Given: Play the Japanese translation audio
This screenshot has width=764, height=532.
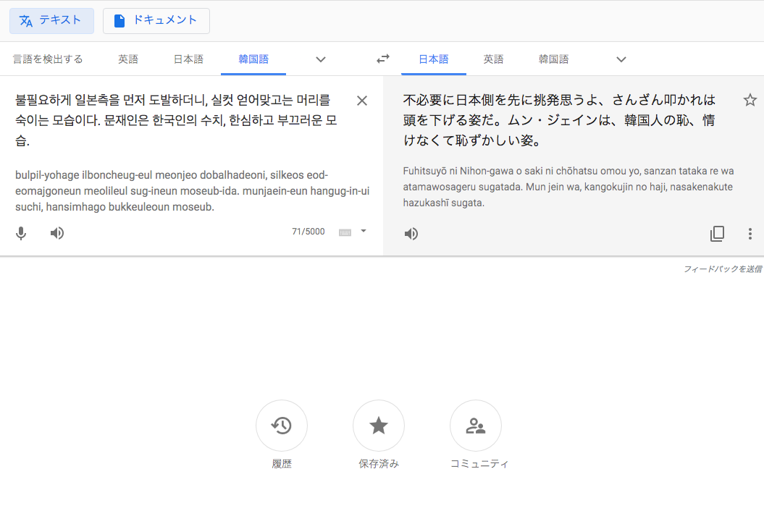Looking at the screenshot, I should pyautogui.click(x=411, y=234).
